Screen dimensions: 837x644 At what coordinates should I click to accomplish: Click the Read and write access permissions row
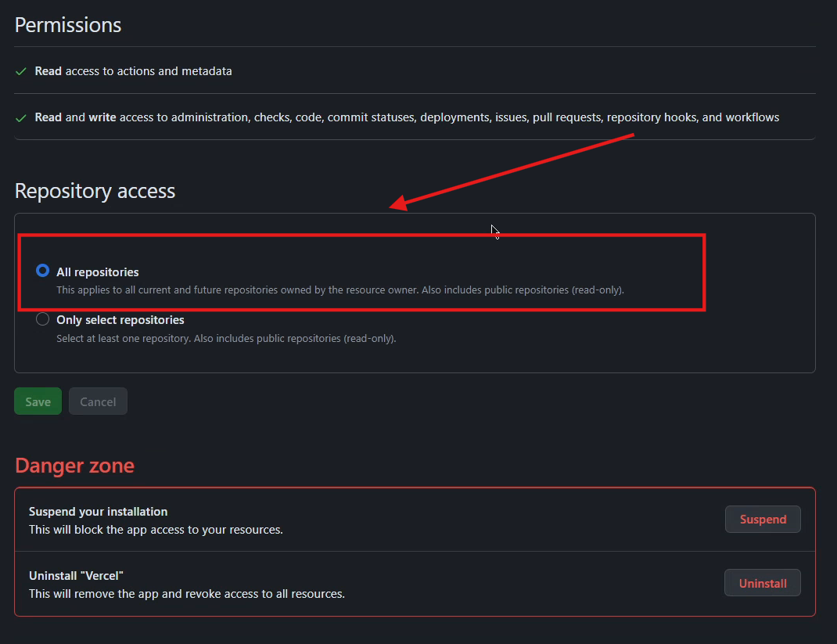pyautogui.click(x=415, y=117)
